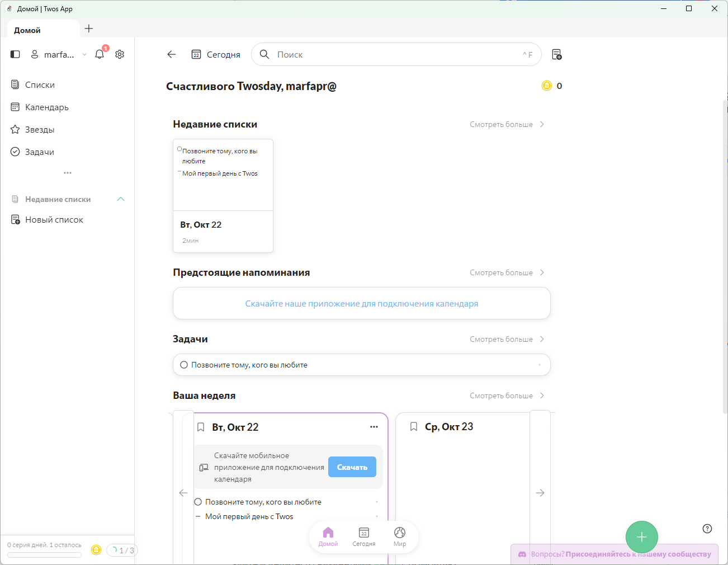The width and height of the screenshot is (728, 565).
Task: Open settings gear icon
Action: pyautogui.click(x=120, y=54)
